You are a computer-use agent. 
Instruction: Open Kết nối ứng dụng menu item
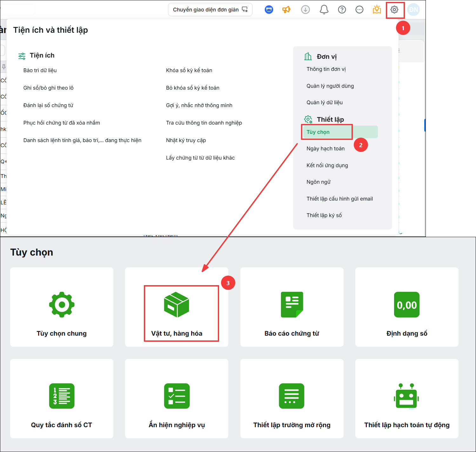327,165
